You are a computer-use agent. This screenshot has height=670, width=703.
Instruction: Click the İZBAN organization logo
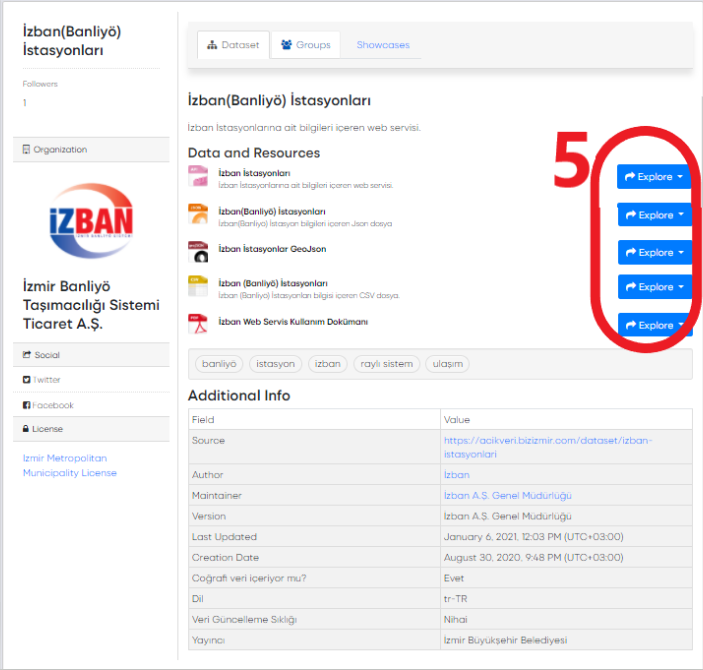coord(91,217)
